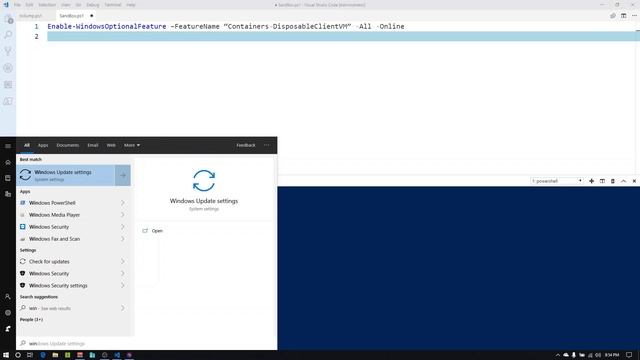Click the Windows search input box
The height and width of the screenshot is (360, 640).
[147, 343]
